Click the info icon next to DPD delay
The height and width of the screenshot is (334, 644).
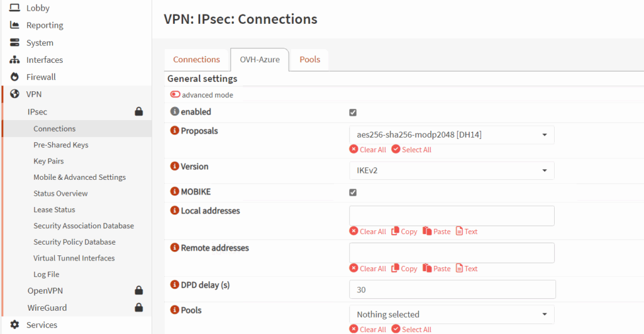(x=175, y=285)
